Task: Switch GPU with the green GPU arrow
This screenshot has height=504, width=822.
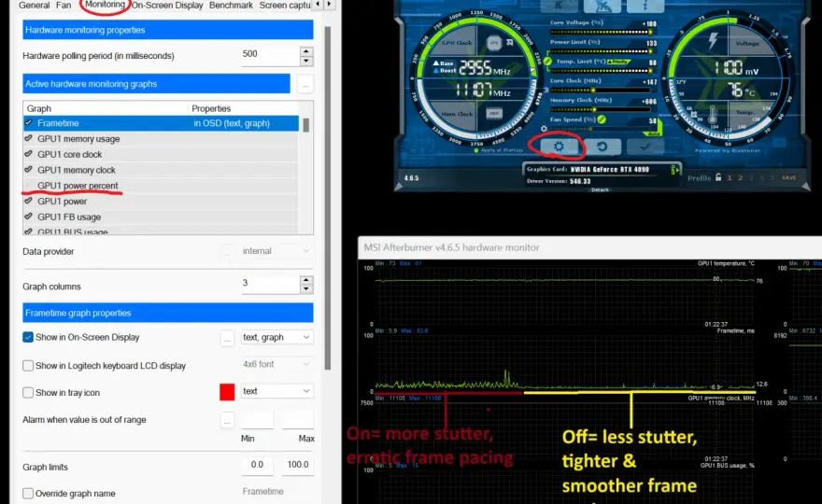Action: pos(675,170)
